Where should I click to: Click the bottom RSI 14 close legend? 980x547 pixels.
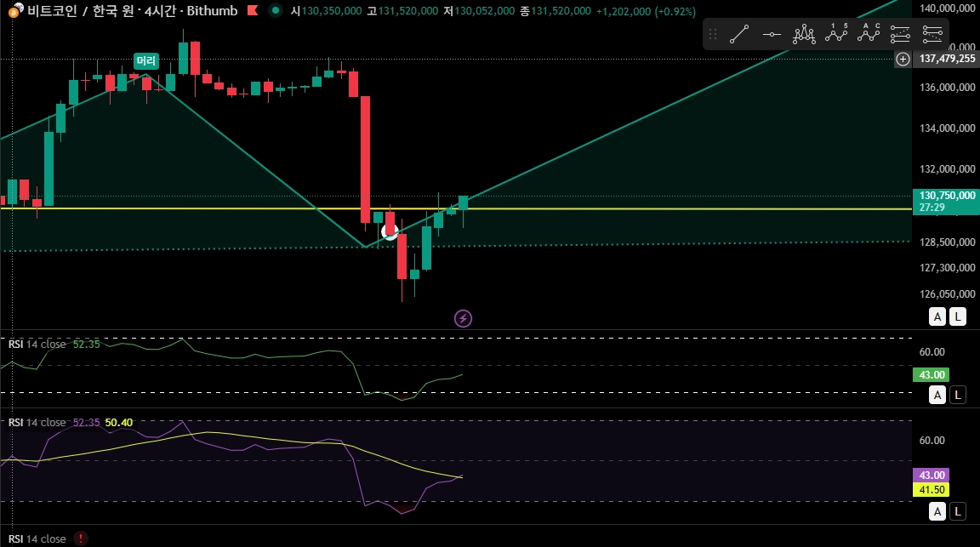(x=37, y=538)
